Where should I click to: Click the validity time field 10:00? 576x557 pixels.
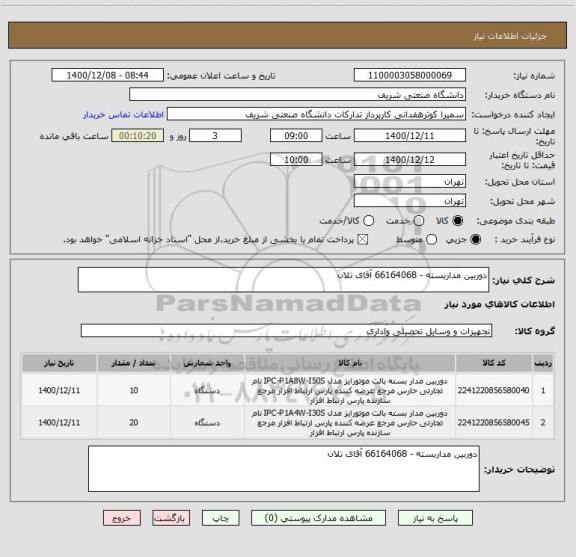pyautogui.click(x=296, y=159)
